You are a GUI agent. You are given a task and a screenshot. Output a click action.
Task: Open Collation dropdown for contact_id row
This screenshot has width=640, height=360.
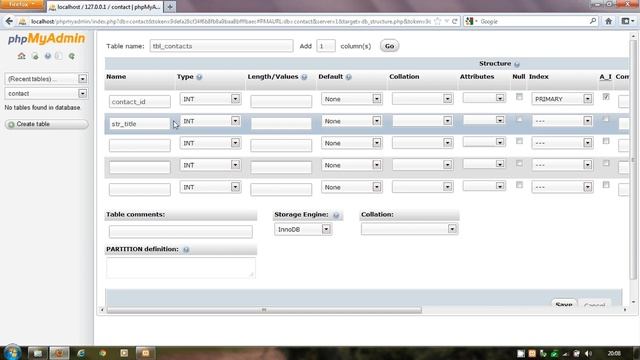422,98
